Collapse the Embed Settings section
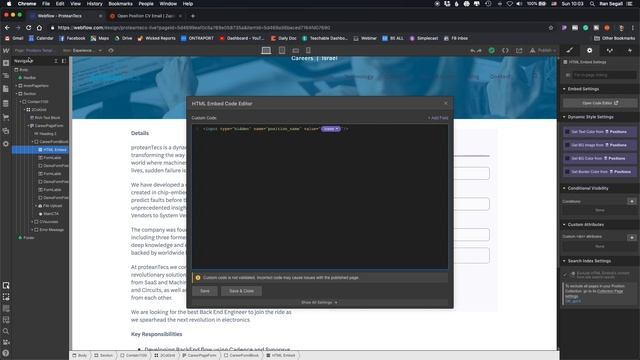This screenshot has height=360, width=640. click(564, 89)
